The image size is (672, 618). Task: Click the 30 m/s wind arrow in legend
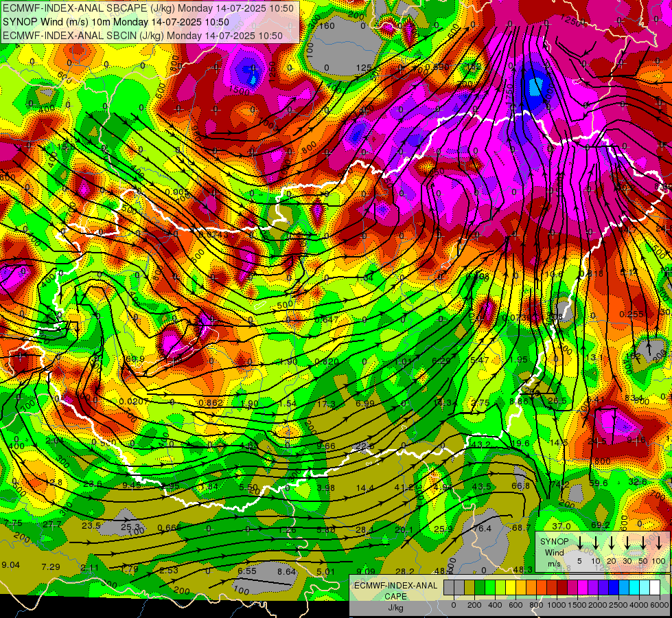627,542
